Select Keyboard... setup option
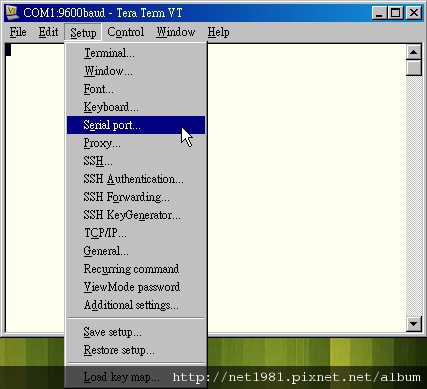The height and width of the screenshot is (389, 427). click(x=136, y=107)
